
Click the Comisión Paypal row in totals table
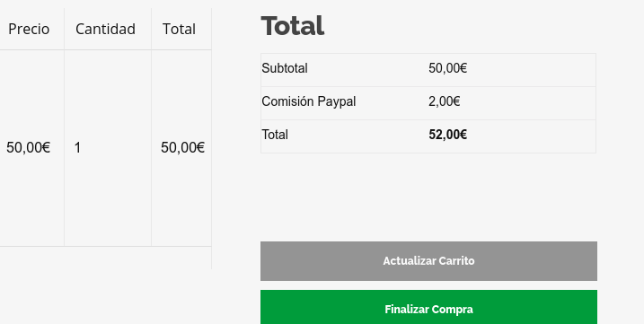[428, 103]
